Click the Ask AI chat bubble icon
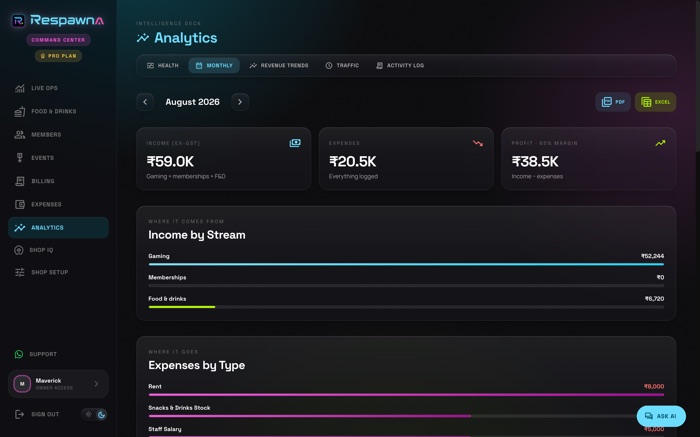The image size is (700, 437). click(649, 416)
